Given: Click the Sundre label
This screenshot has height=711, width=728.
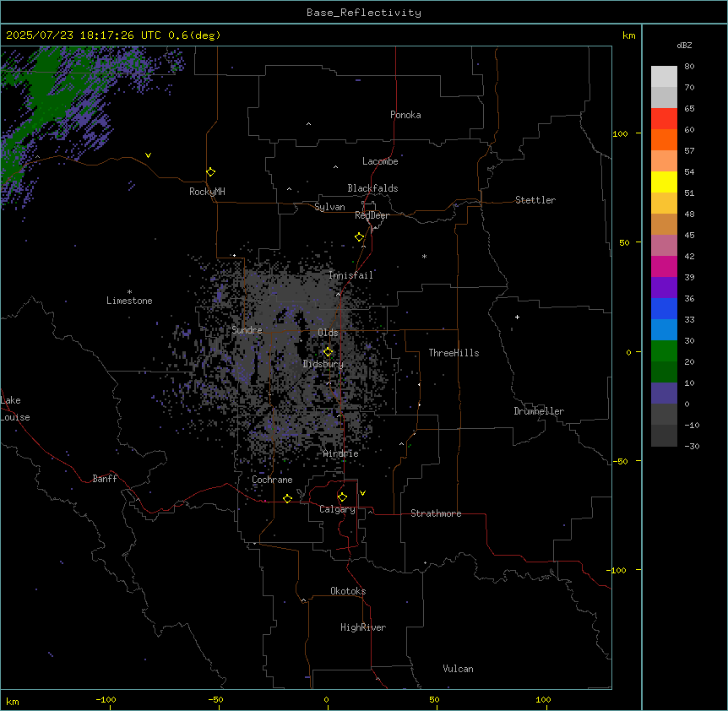Looking at the screenshot, I should point(247,330).
